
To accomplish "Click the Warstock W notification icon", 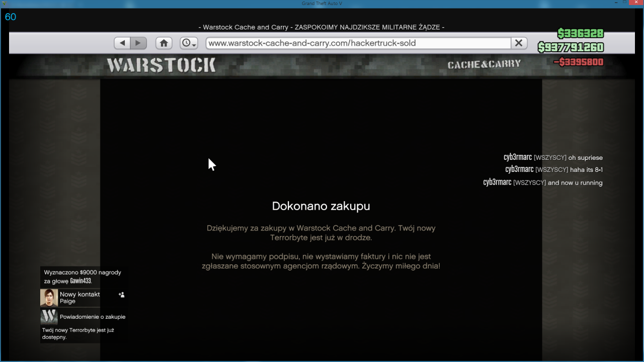I will [49, 316].
